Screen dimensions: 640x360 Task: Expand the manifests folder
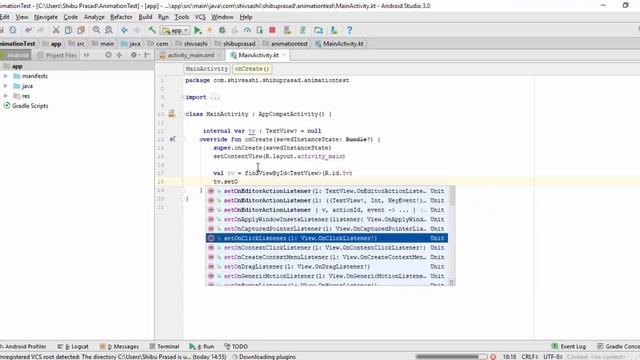pos(6,76)
